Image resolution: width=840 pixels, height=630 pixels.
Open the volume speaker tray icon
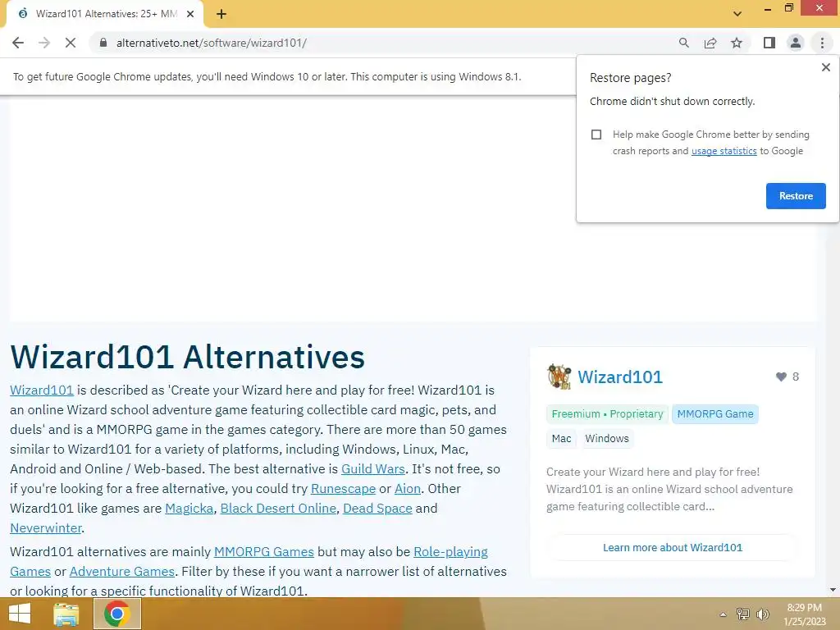click(762, 614)
